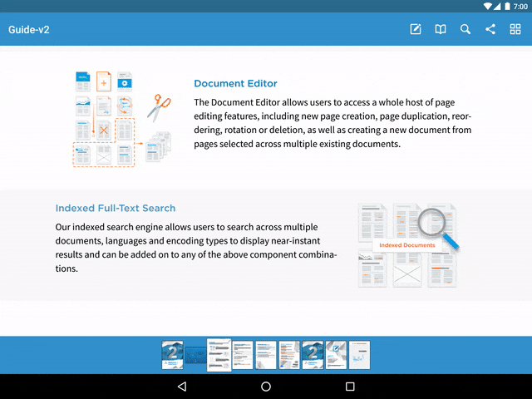
Task: Tap the scissors in the Document Editor illustration
Action: point(157,106)
